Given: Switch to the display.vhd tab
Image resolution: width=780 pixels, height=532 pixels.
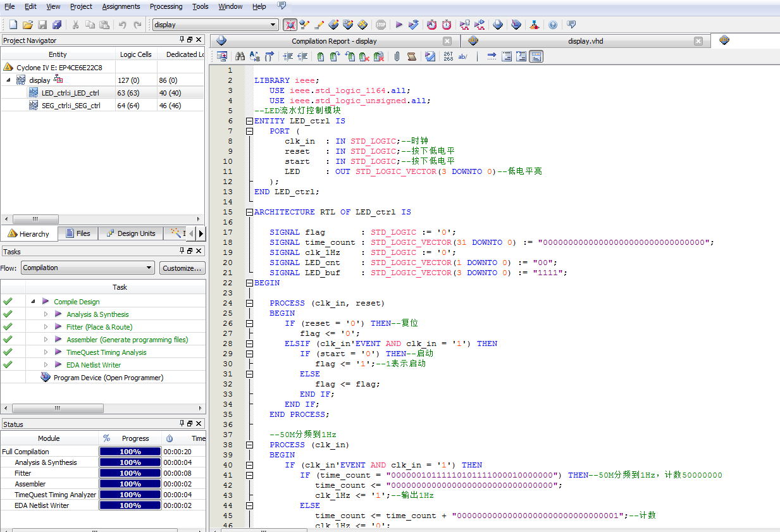Looking at the screenshot, I should (x=585, y=41).
